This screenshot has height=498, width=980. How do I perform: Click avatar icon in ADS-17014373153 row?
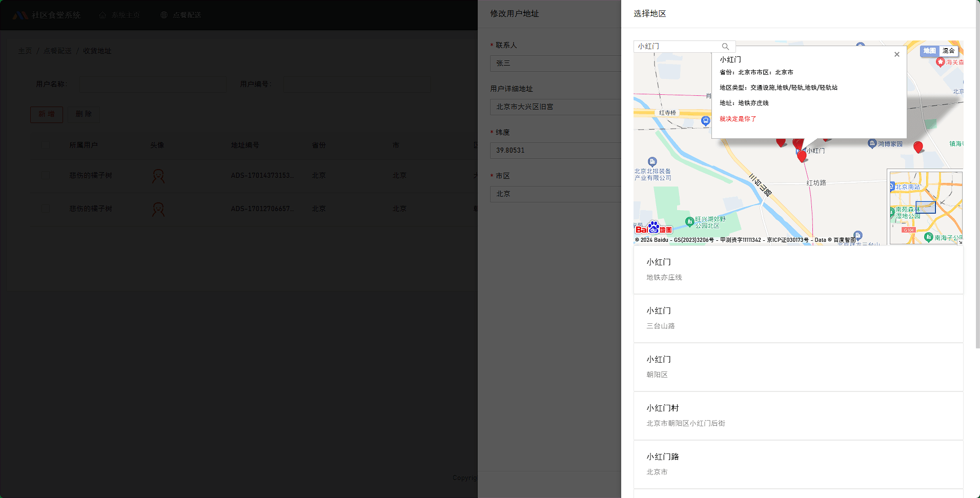(x=158, y=176)
